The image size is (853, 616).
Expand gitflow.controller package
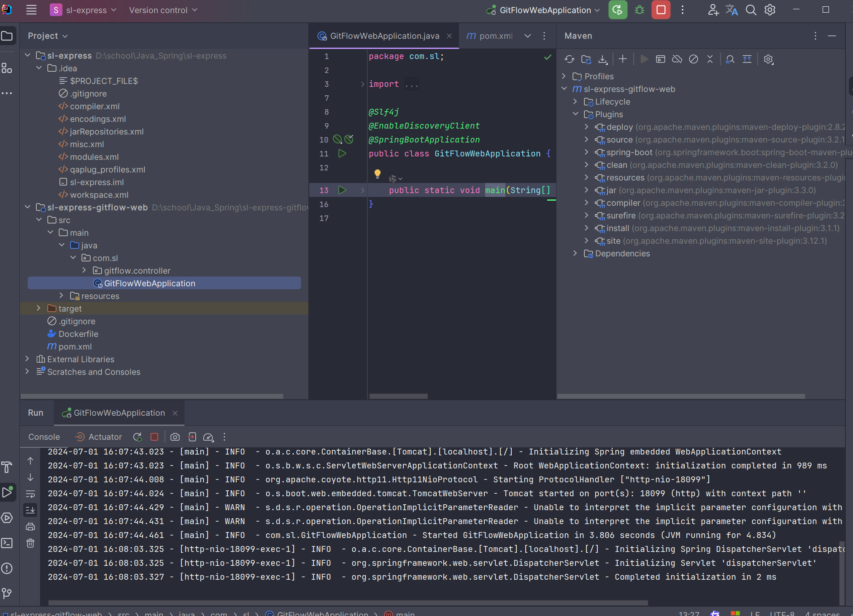[x=84, y=270]
